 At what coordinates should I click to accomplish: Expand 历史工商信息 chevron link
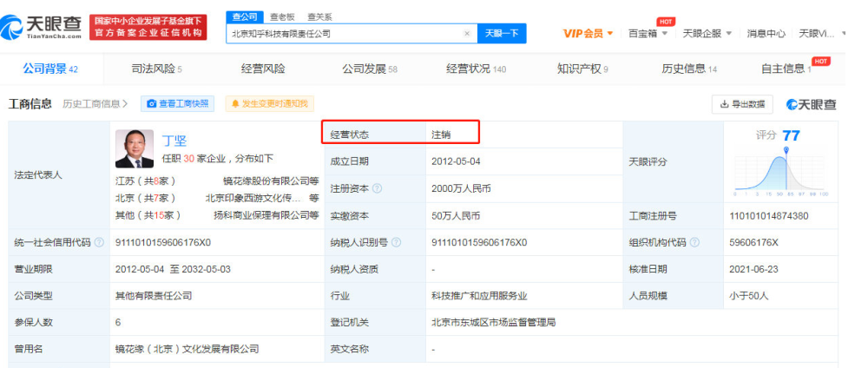(x=95, y=103)
